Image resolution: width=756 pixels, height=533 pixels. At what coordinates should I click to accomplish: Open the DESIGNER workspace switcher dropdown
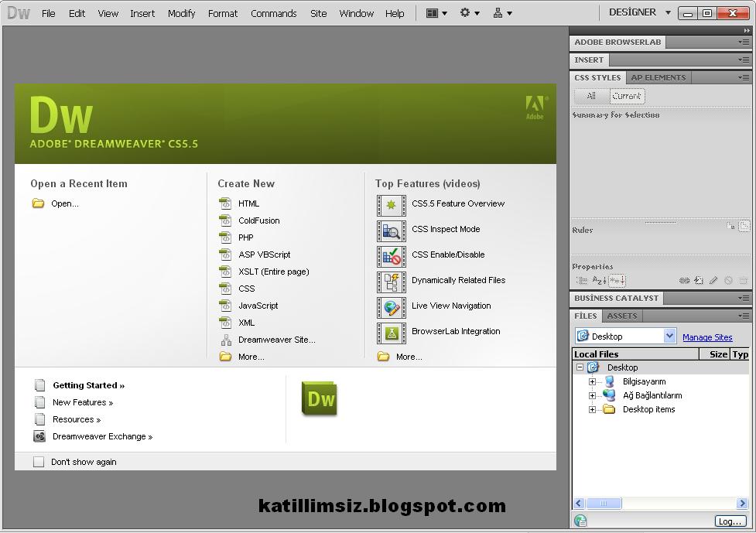pos(668,12)
